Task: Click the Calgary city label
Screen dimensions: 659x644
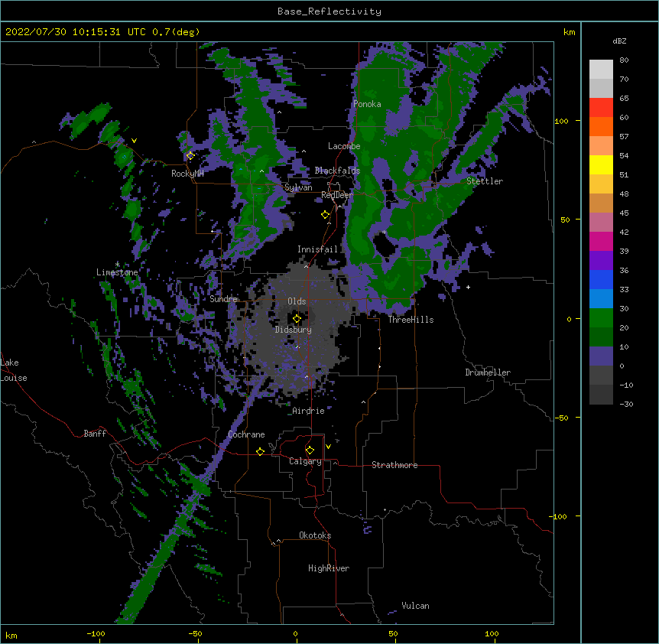Action: pyautogui.click(x=305, y=461)
